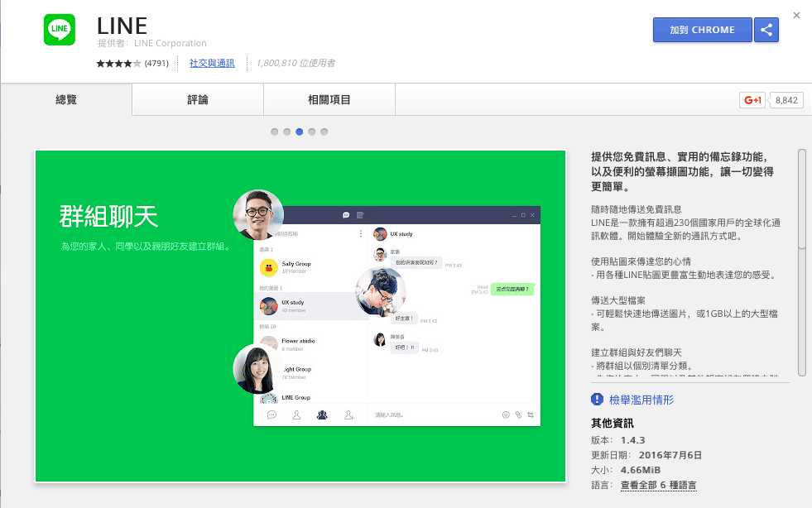Click the single friend icon in bottom bar

pyautogui.click(x=296, y=415)
